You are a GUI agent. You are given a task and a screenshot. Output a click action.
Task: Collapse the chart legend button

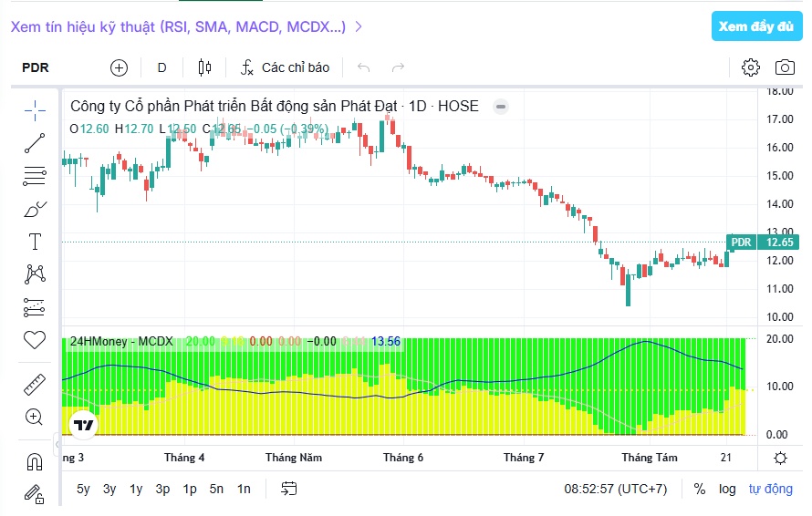(x=500, y=107)
